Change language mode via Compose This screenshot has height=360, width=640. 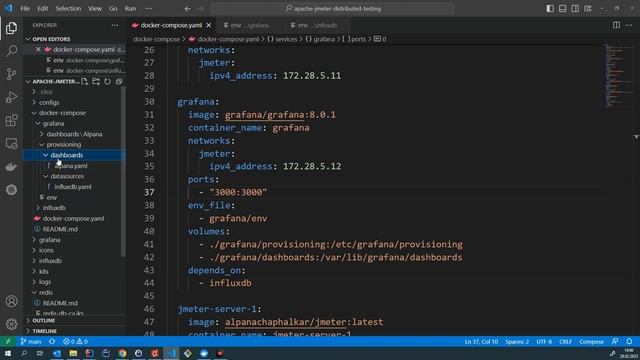pos(591,341)
